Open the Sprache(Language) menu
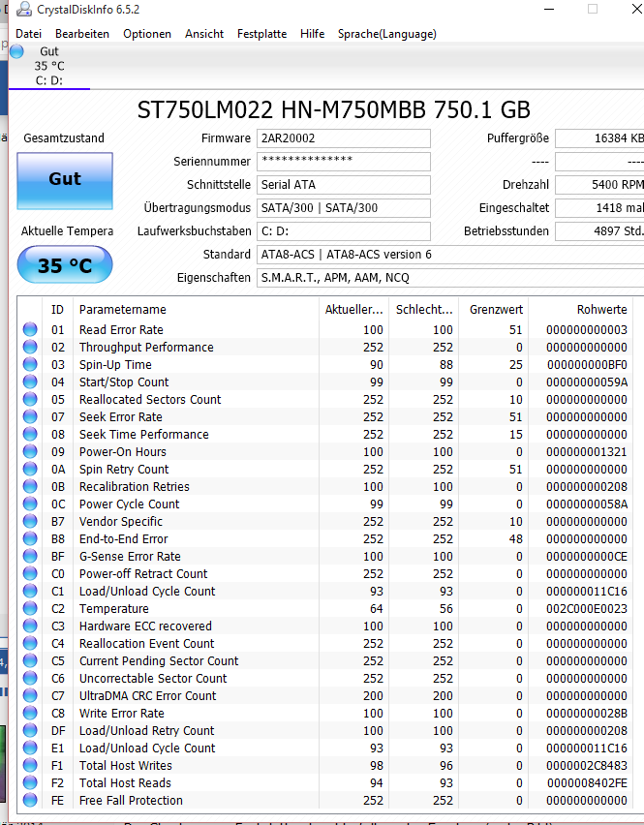The width and height of the screenshot is (644, 825). (386, 34)
